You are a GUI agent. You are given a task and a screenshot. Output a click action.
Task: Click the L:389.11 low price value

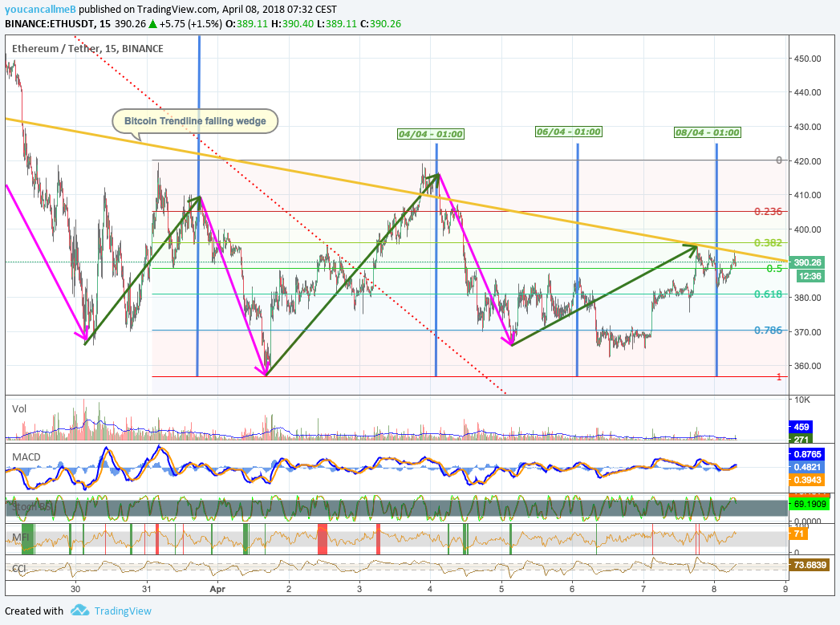337,23
